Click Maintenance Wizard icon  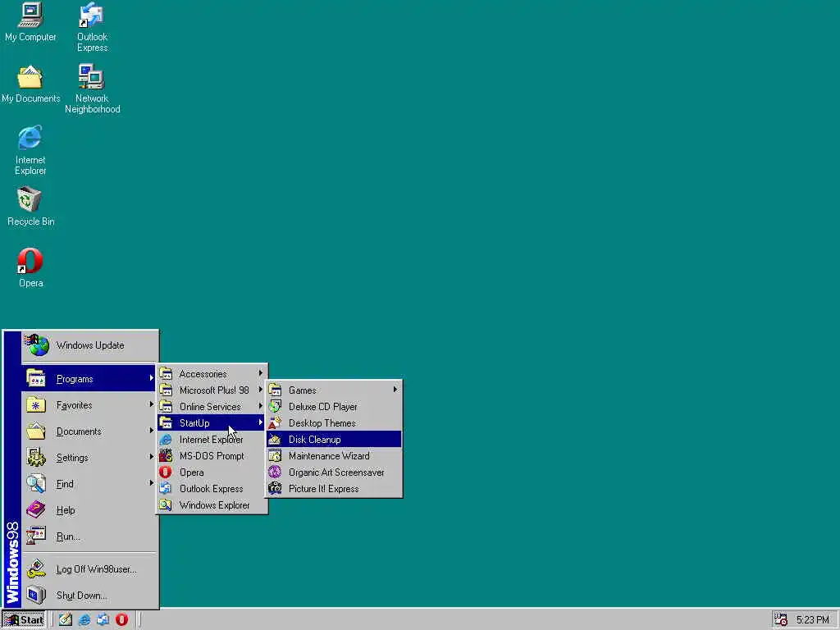[275, 456]
